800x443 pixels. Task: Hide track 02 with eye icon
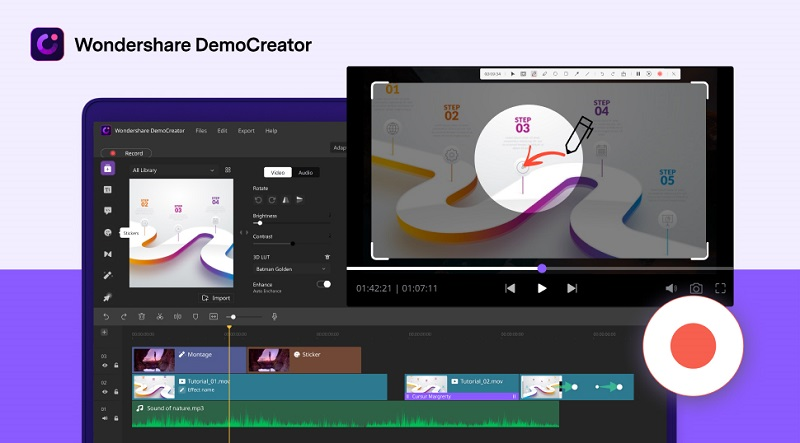pyautogui.click(x=105, y=392)
